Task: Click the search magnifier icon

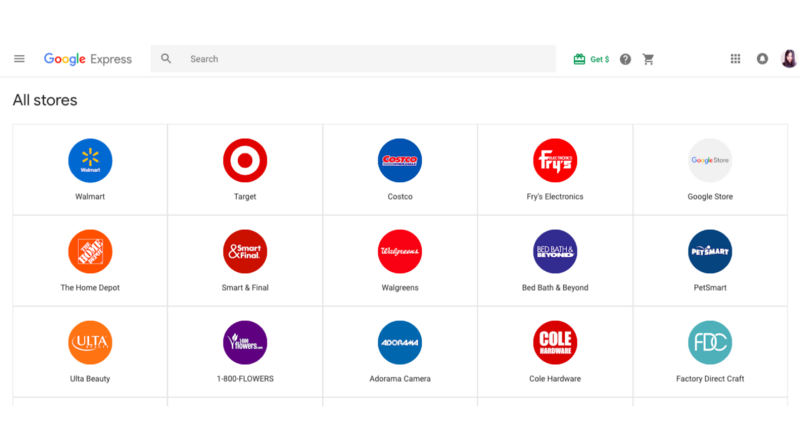Action: click(x=166, y=59)
